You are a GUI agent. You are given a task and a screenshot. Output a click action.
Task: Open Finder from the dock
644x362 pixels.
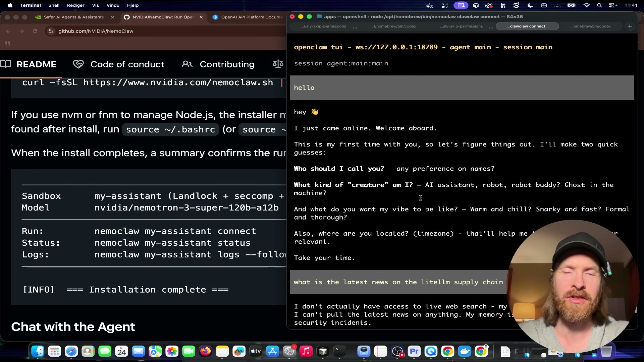point(38,351)
